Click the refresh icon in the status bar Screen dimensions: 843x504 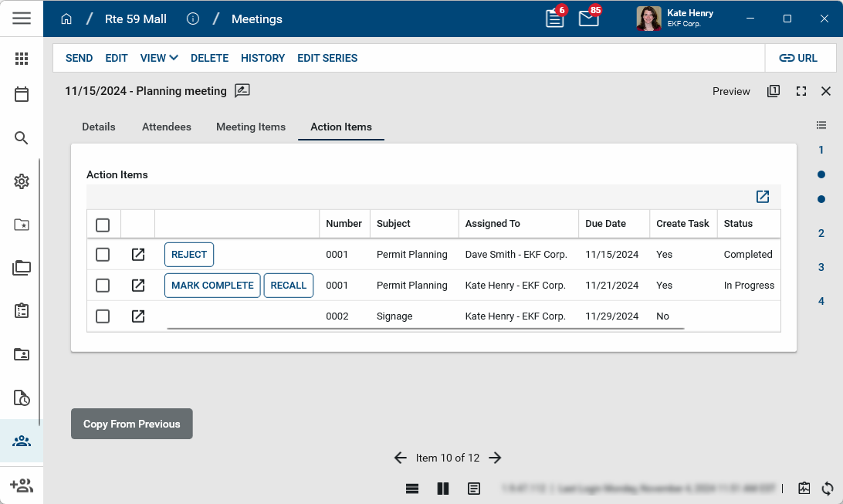tap(828, 488)
